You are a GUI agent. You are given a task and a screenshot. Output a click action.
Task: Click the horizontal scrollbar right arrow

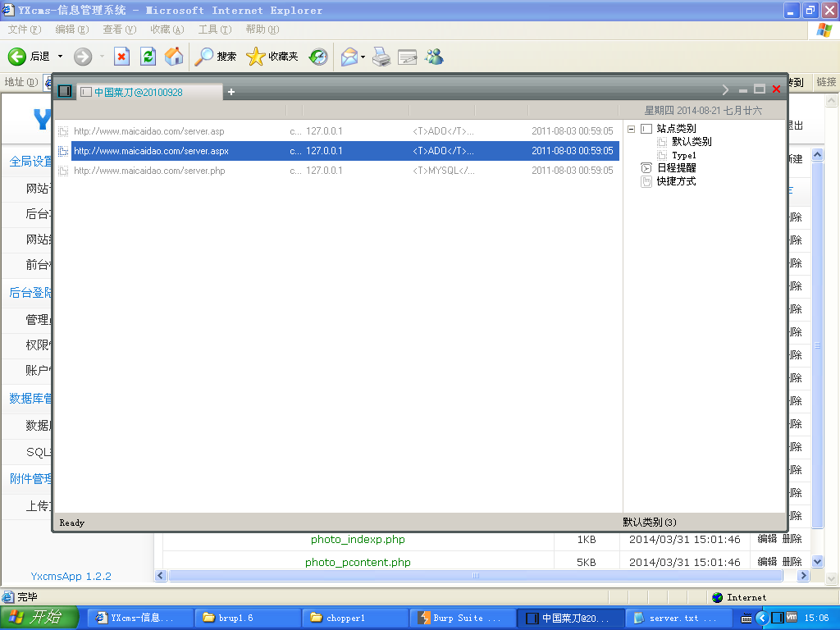click(x=803, y=576)
